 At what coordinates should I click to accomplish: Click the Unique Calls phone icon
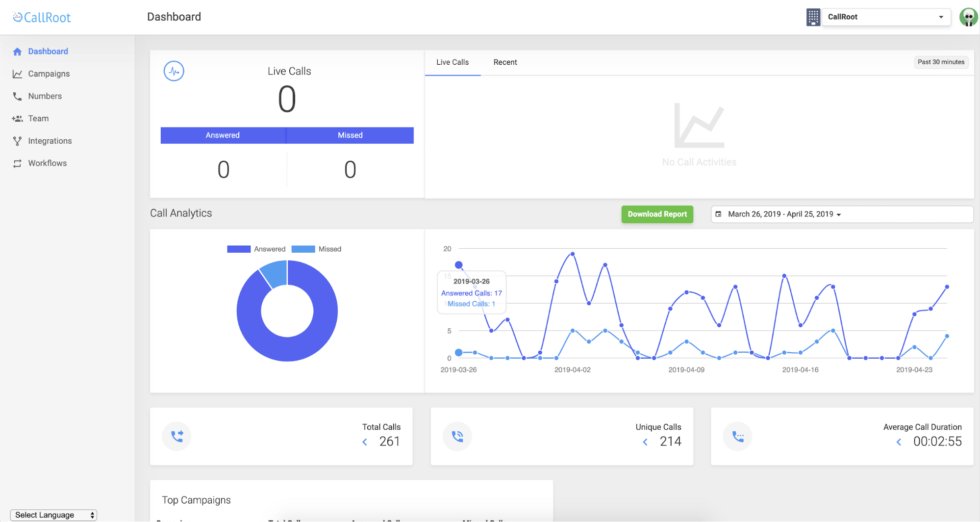tap(457, 436)
